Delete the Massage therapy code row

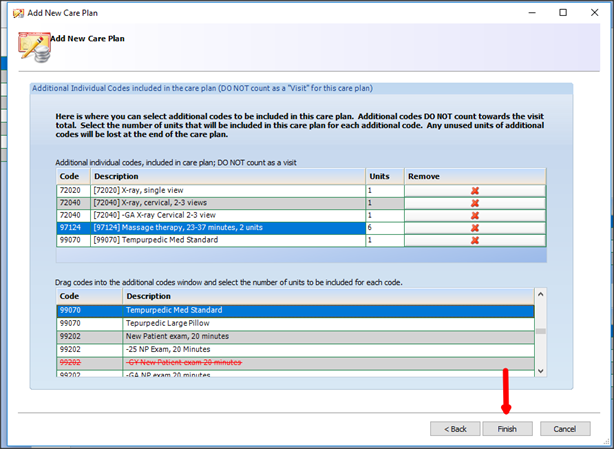(475, 228)
